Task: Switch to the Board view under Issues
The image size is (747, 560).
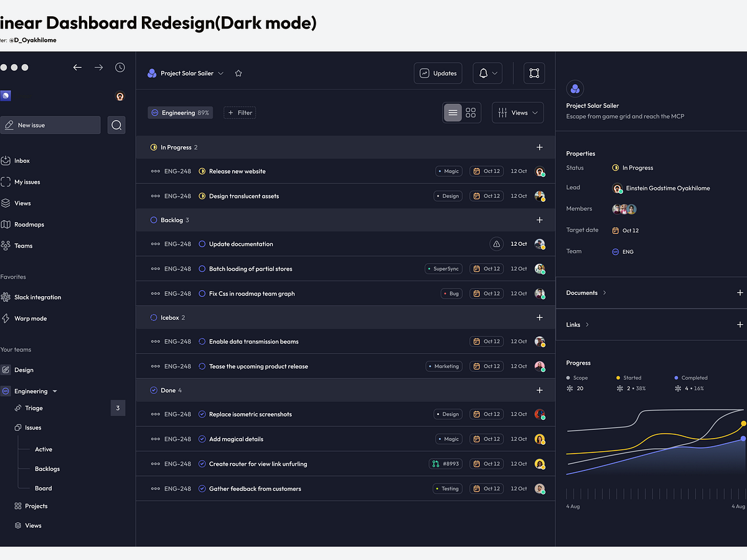Action: tap(43, 488)
